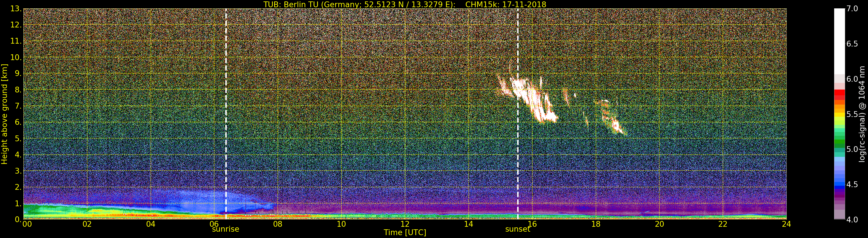Click the plot title "TUB: Berlin TU (Germany...)"
Screen dimensions: 868x238
(405, 4)
